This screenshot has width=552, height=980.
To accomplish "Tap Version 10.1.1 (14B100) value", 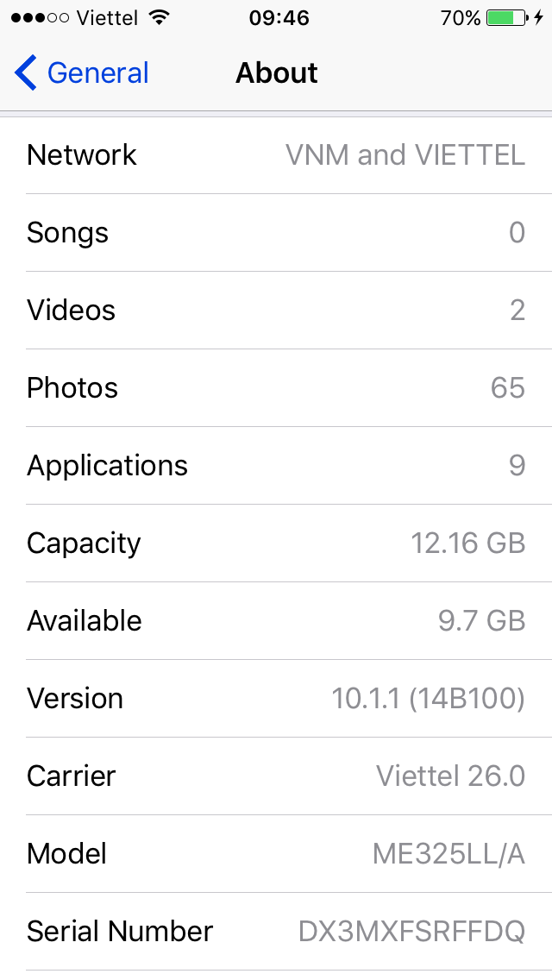I will pos(428,699).
